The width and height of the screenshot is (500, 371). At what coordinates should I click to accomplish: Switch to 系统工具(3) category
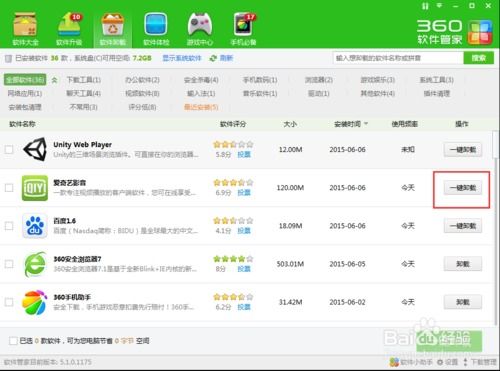point(437,80)
